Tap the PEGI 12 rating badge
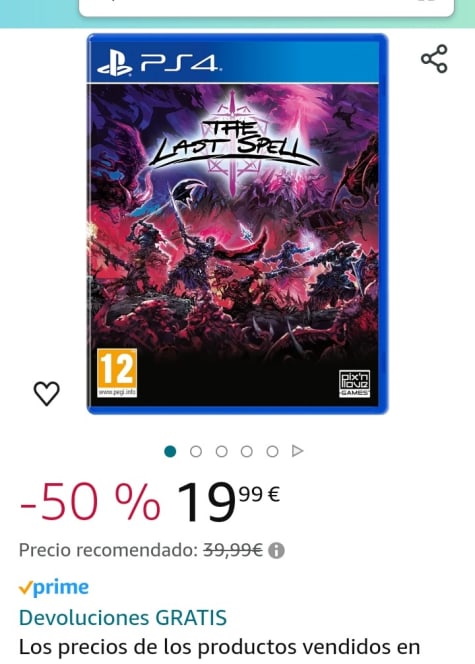 click(x=117, y=373)
